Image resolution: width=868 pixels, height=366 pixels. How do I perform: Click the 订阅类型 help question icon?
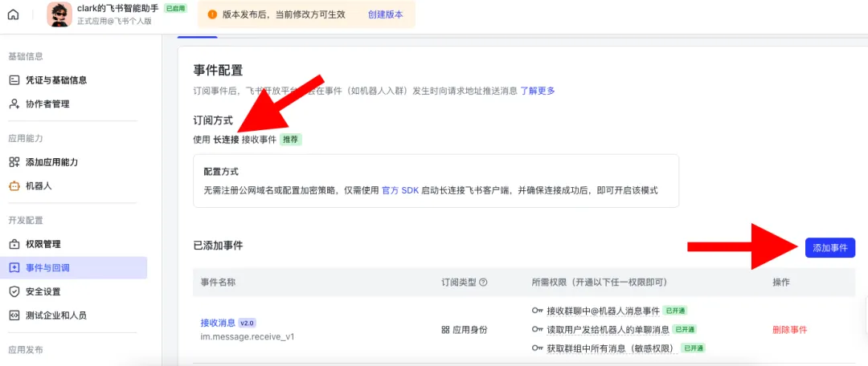click(483, 282)
